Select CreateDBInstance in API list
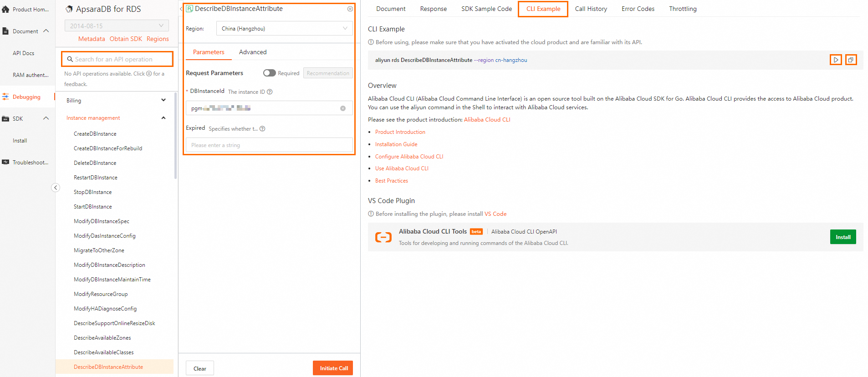The width and height of the screenshot is (868, 377). coord(95,134)
